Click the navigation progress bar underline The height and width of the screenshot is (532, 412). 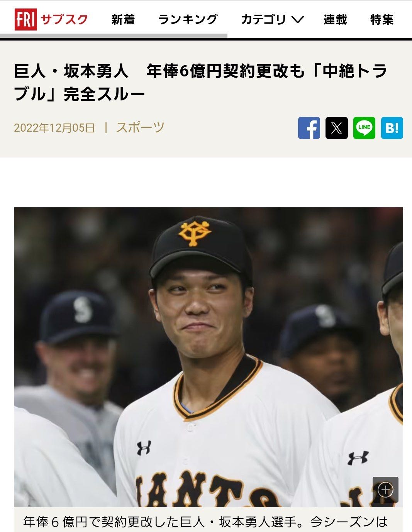coord(114,36)
